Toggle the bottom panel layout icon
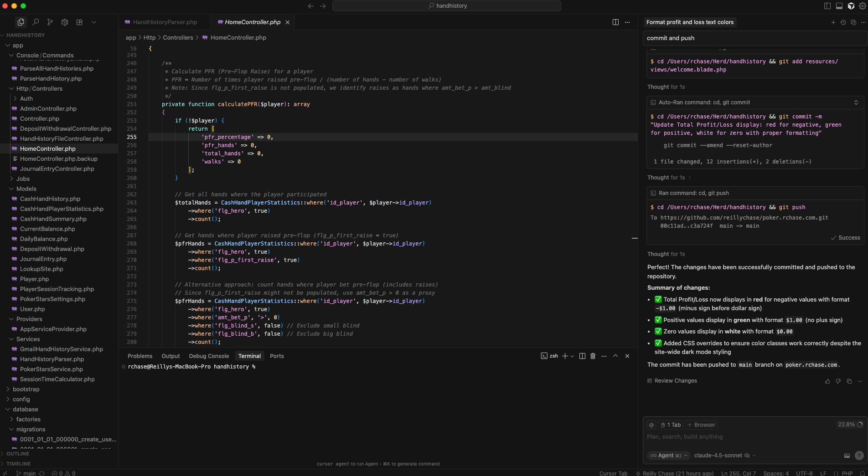Image resolution: width=868 pixels, height=476 pixels. point(839,6)
